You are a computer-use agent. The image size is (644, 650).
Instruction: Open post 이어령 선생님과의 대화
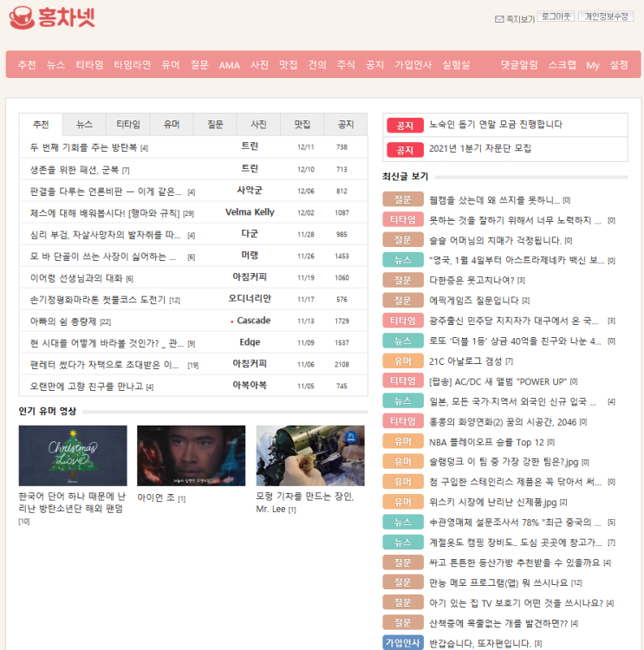[x=76, y=278]
